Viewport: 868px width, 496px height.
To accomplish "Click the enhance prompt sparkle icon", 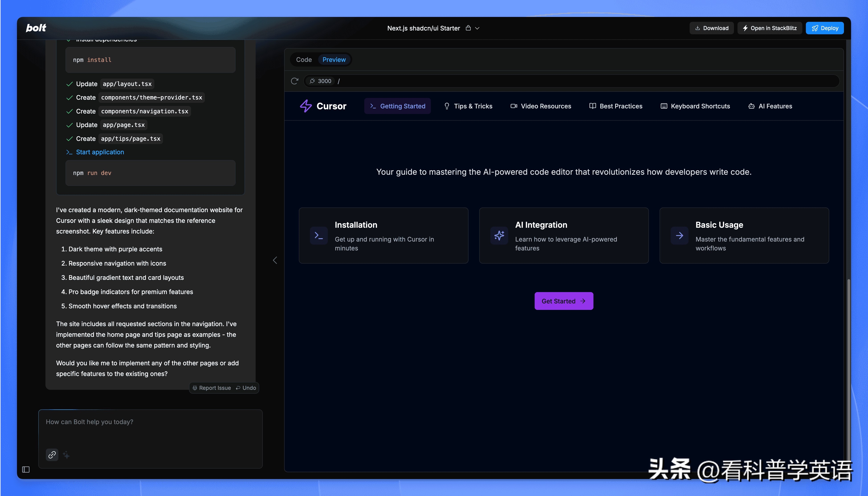I will [x=66, y=455].
